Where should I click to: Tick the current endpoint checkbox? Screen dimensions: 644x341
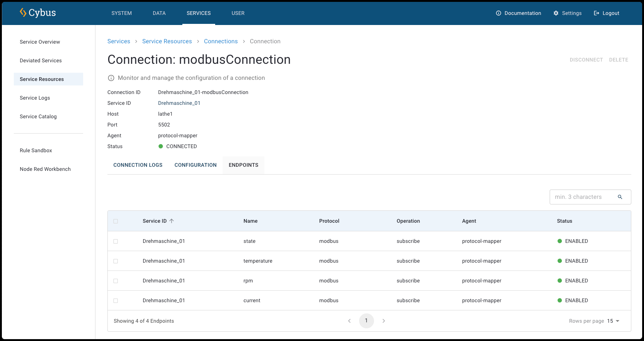pos(116,301)
